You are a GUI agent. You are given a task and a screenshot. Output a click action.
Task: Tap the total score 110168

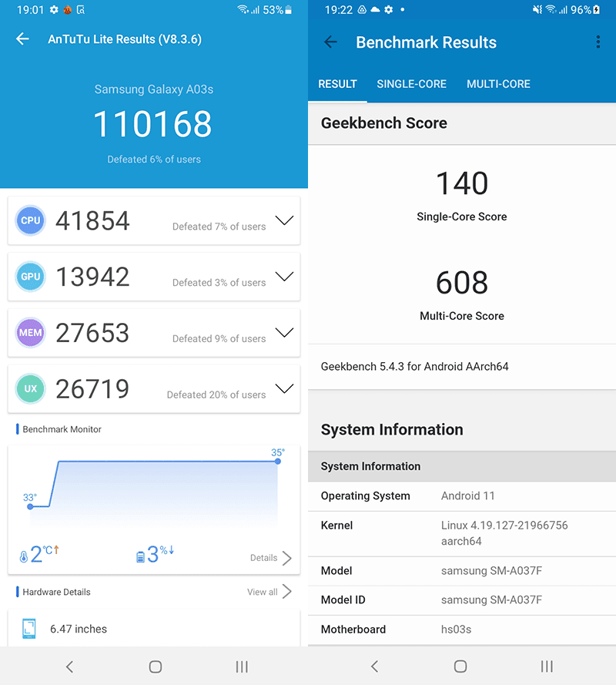[x=152, y=124]
